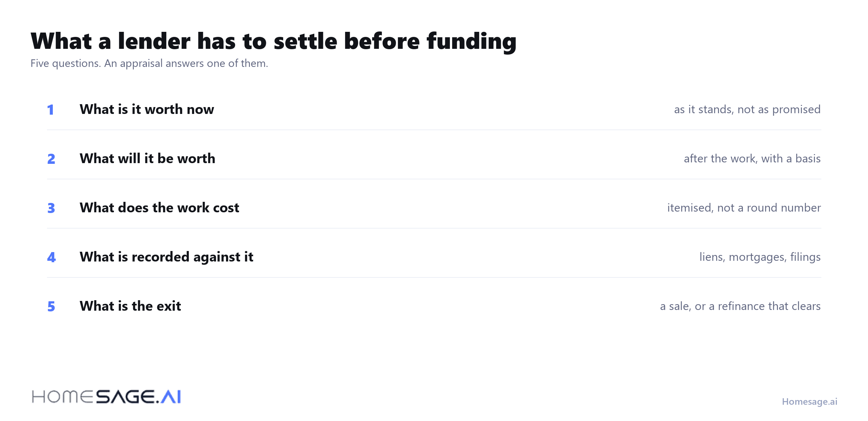The image size is (868, 421).
Task: Click 'a sale, or a refinance that clears'
Action: [740, 306]
